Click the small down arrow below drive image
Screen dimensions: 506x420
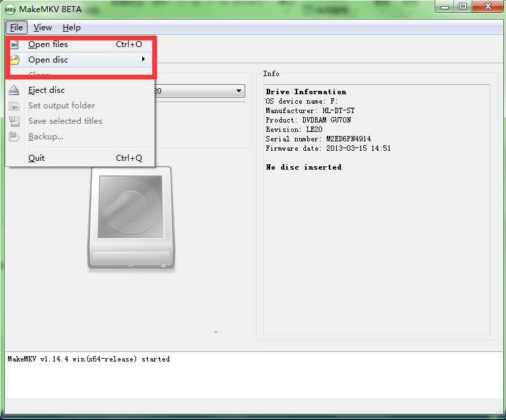pos(216,332)
